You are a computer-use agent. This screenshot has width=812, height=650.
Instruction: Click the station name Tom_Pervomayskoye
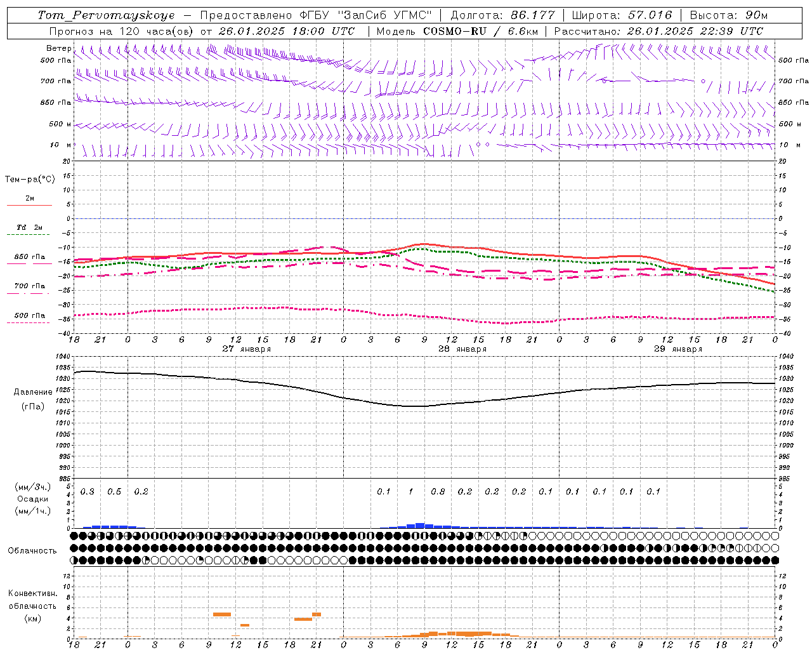click(106, 15)
